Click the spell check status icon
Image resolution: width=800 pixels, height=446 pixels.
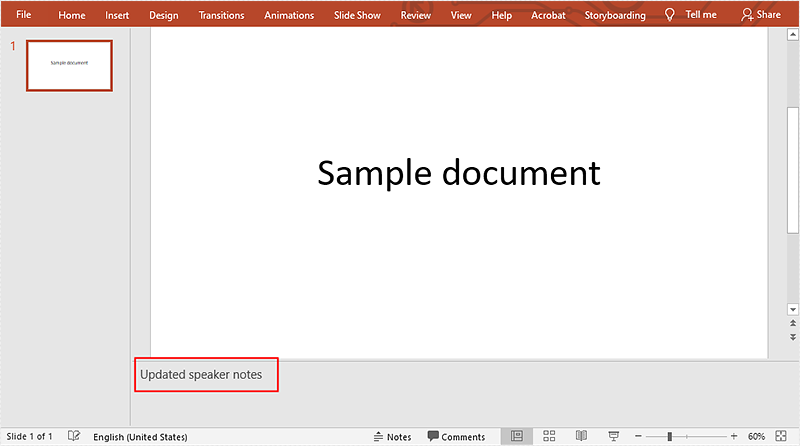coord(74,436)
